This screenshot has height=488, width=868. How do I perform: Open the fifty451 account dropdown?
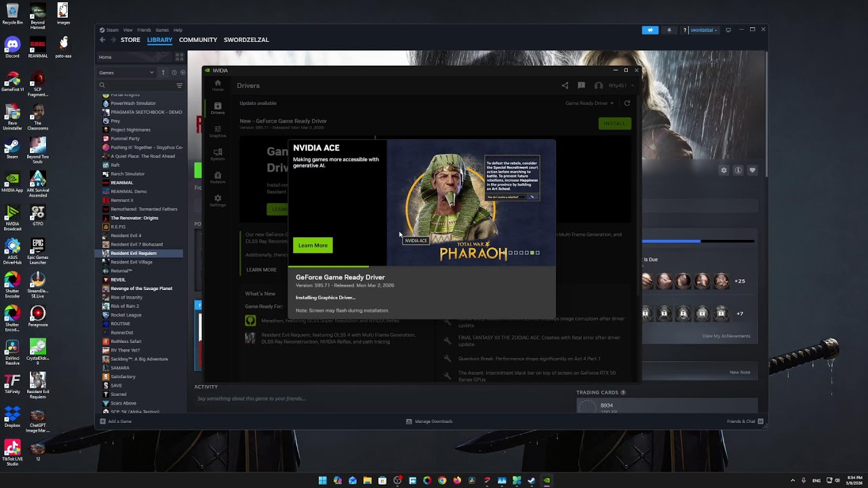click(614, 85)
